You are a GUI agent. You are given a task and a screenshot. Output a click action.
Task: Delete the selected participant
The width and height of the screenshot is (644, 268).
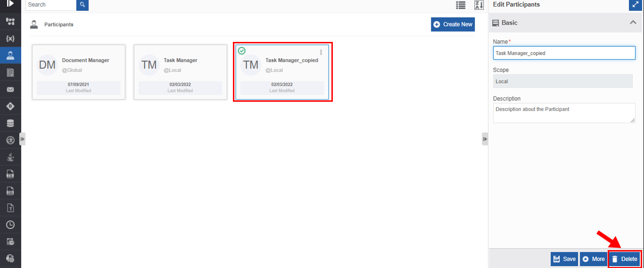point(624,259)
